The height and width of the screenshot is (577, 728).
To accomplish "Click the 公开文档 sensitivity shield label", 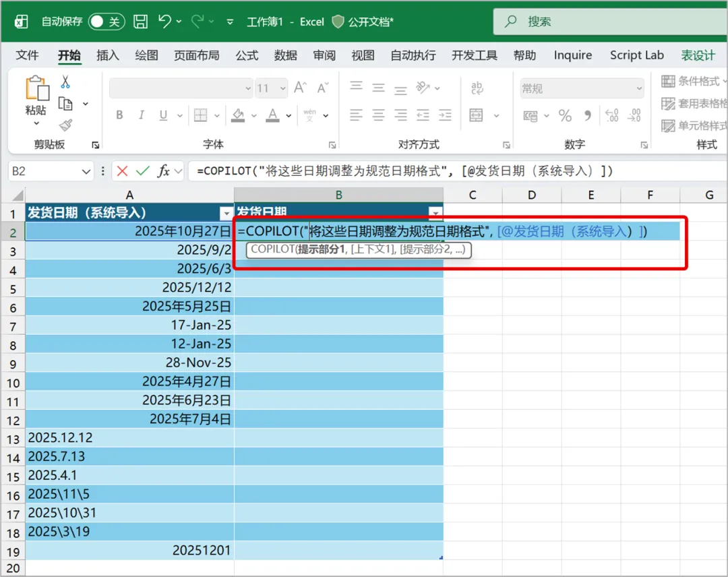I will coord(363,22).
